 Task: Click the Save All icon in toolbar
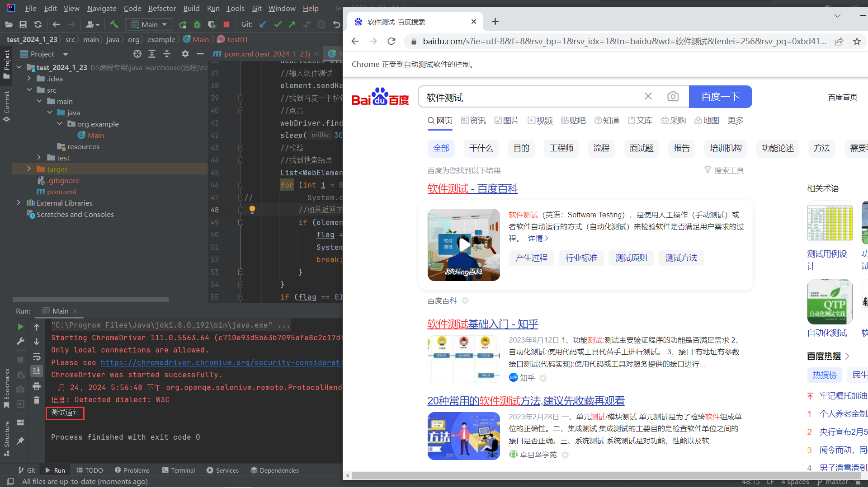pyautogui.click(x=23, y=24)
